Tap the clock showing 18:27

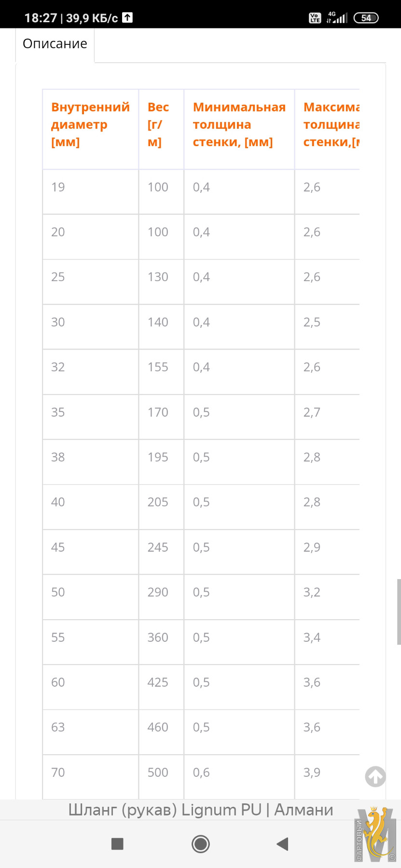pos(41,18)
